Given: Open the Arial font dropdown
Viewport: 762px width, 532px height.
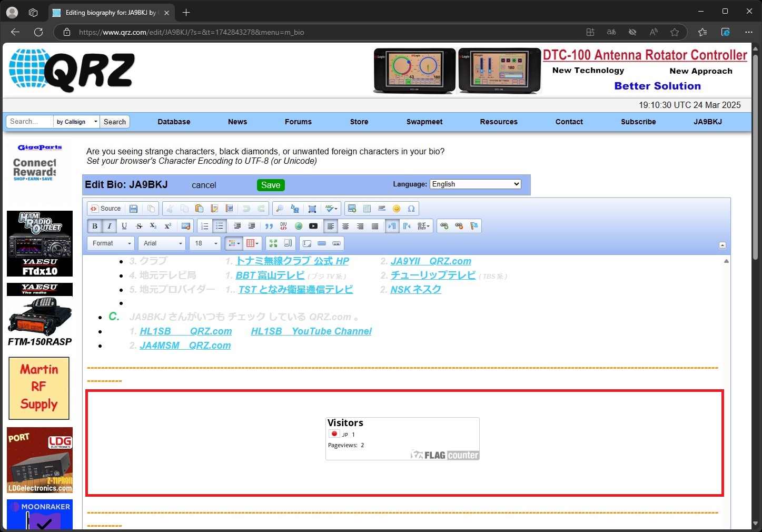Looking at the screenshot, I should point(162,243).
